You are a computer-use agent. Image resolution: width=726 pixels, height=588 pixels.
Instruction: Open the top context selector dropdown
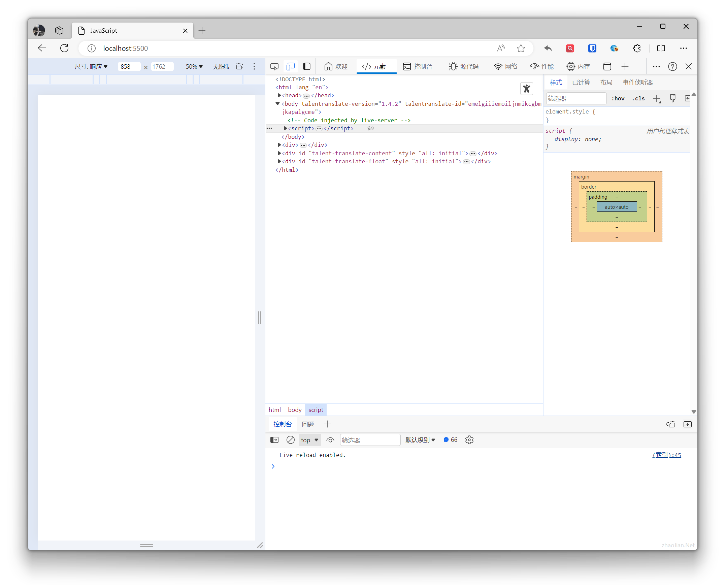point(309,439)
